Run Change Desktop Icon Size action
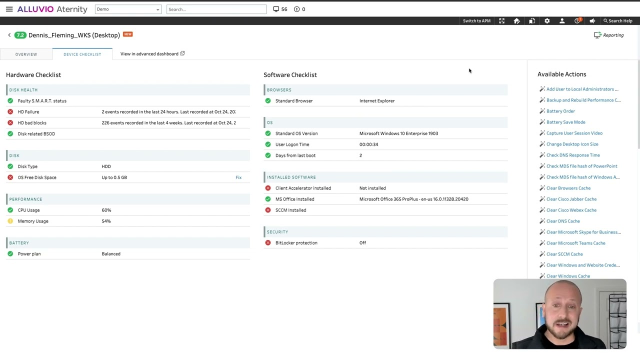 coord(572,144)
